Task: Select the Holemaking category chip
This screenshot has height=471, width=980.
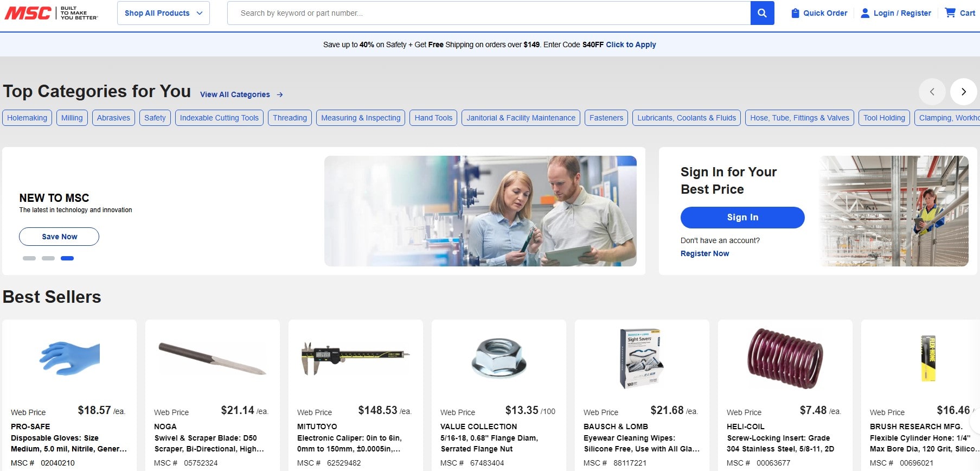Action: tap(27, 118)
